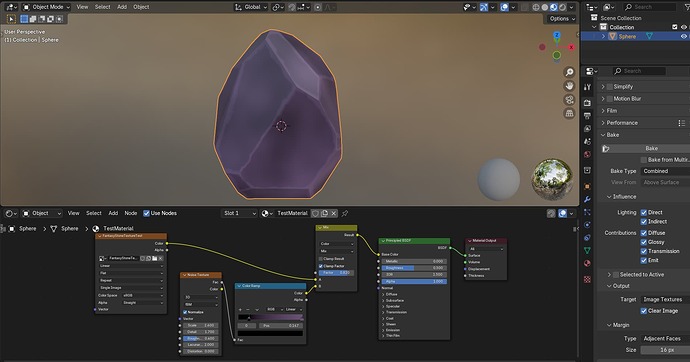Screen dimensions: 690x362
Task: Select the Select Box tool icon
Action: 11,19
